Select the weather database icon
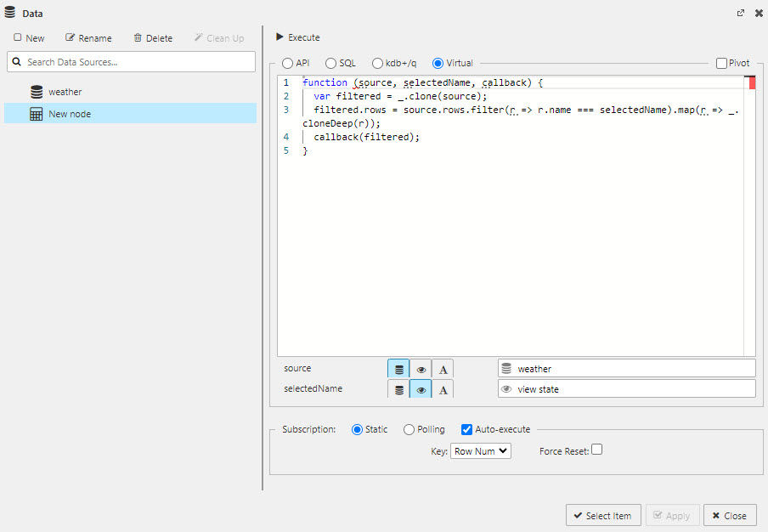Viewport: 768px width, 532px height. click(36, 91)
